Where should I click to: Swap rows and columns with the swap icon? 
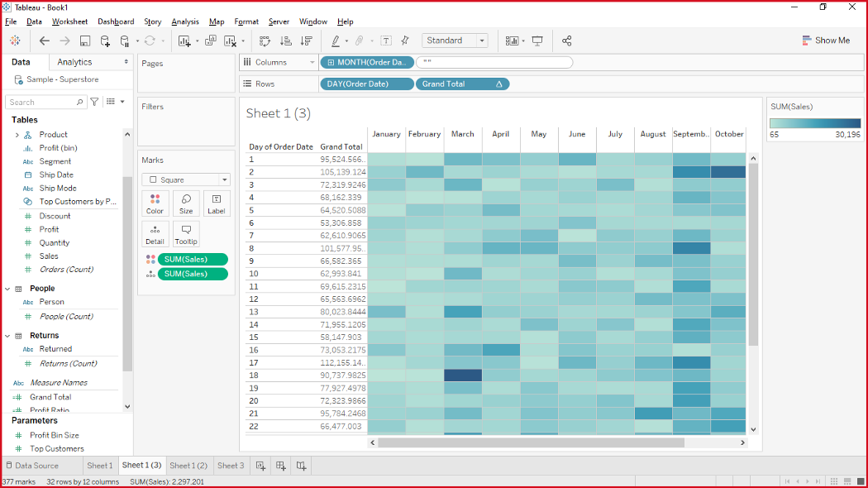click(x=265, y=41)
